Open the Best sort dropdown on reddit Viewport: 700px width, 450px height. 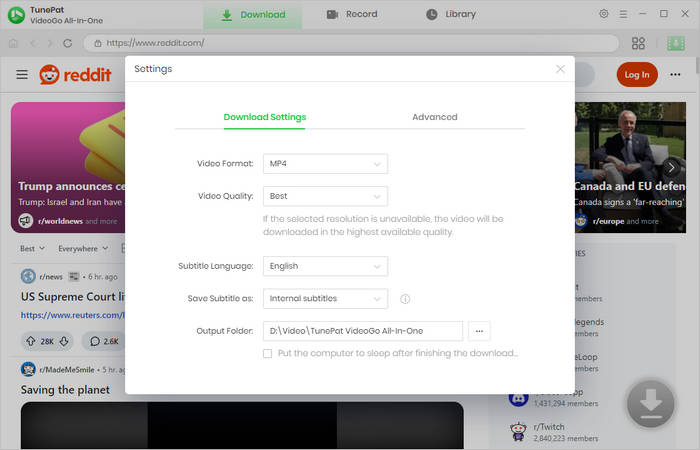tap(32, 249)
